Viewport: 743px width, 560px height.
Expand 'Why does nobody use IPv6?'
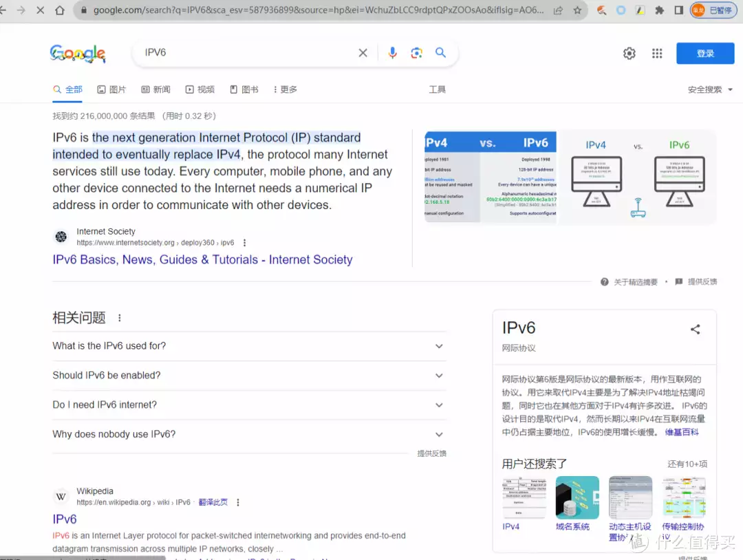click(x=249, y=435)
